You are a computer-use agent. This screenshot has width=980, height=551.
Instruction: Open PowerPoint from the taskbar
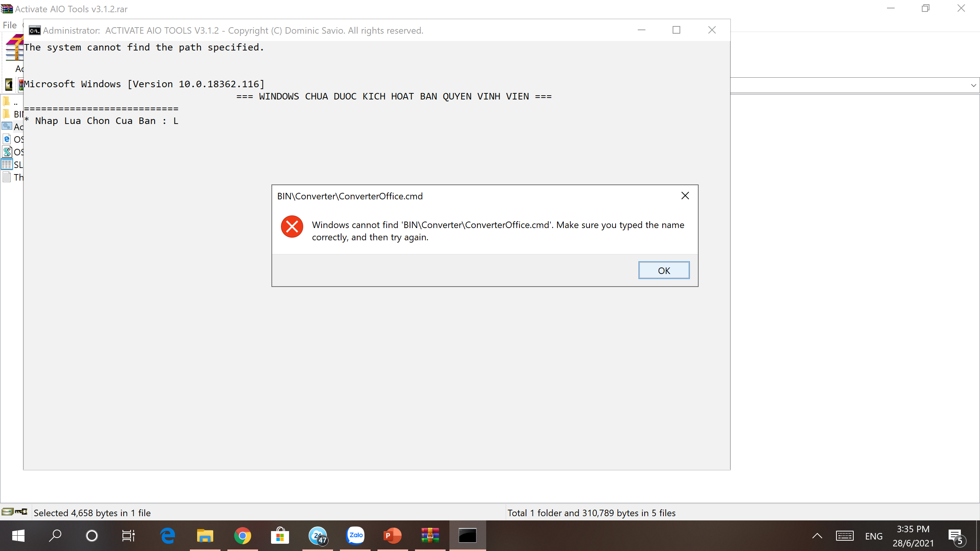click(x=393, y=536)
